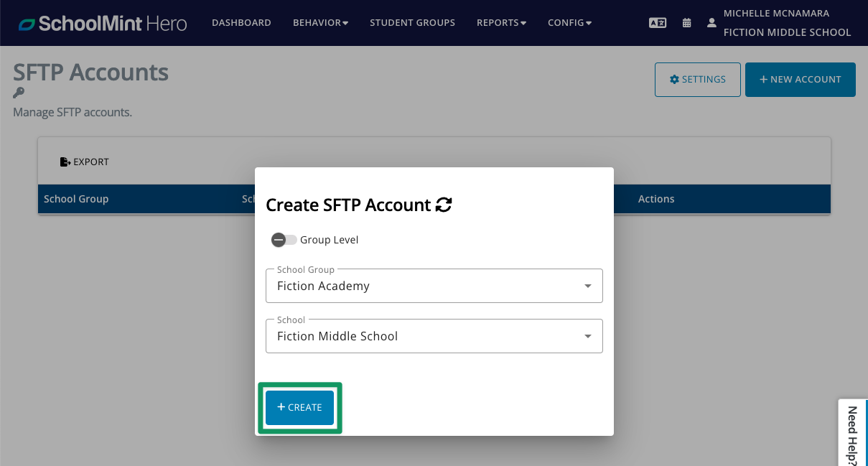Click the key icon under SFTP Accounts
The width and height of the screenshot is (868, 466).
[19, 93]
